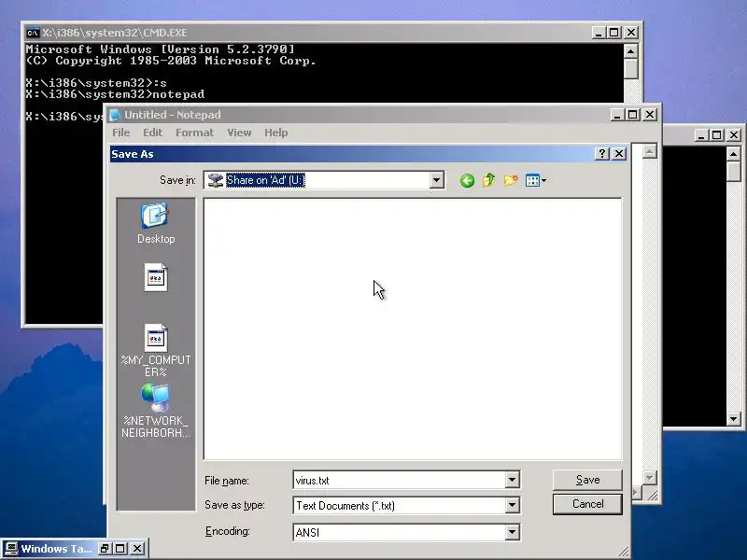Click the CMD.EXE scrollbar thumb
747x560 pixels.
point(631,69)
